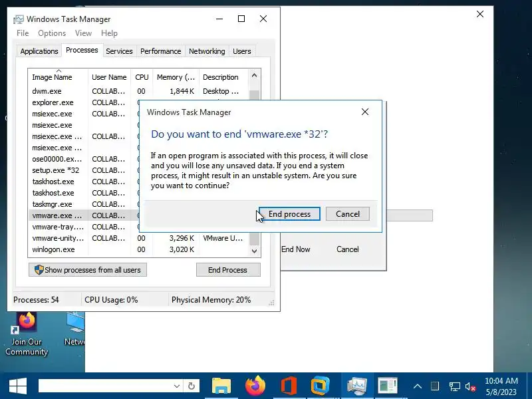Cancel the end process confirmation dialog

coord(347,214)
